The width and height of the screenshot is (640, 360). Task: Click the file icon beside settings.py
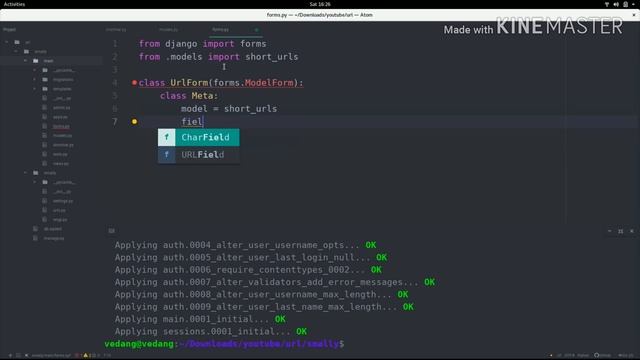[44, 201]
